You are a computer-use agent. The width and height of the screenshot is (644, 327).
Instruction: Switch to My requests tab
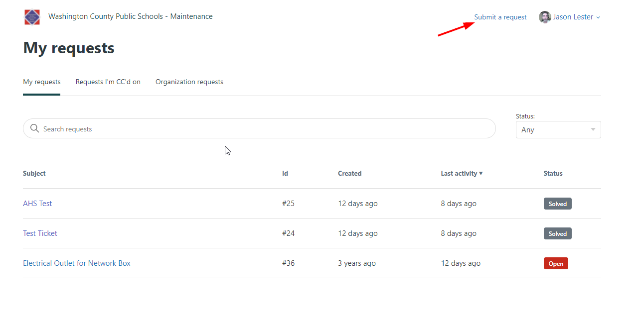point(42,82)
